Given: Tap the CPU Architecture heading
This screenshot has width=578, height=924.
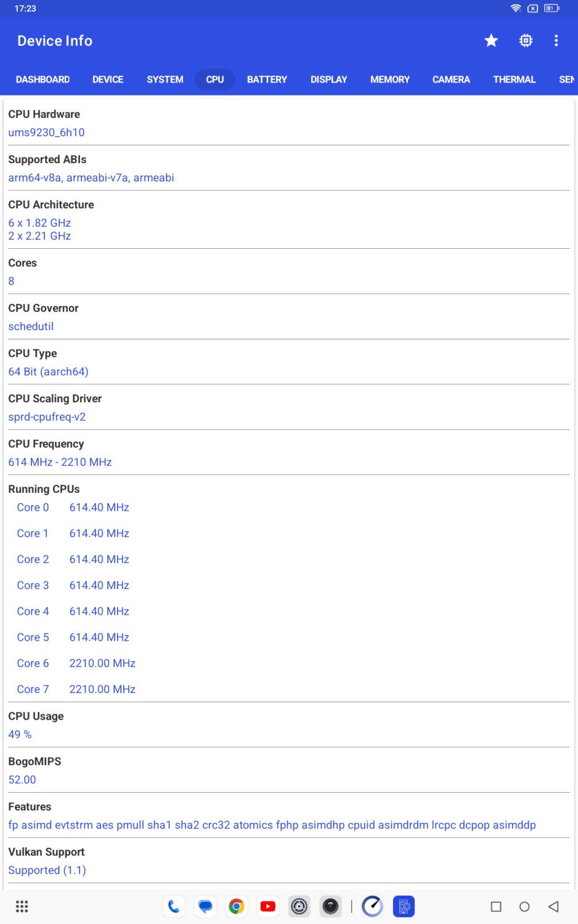Looking at the screenshot, I should click(x=51, y=205).
